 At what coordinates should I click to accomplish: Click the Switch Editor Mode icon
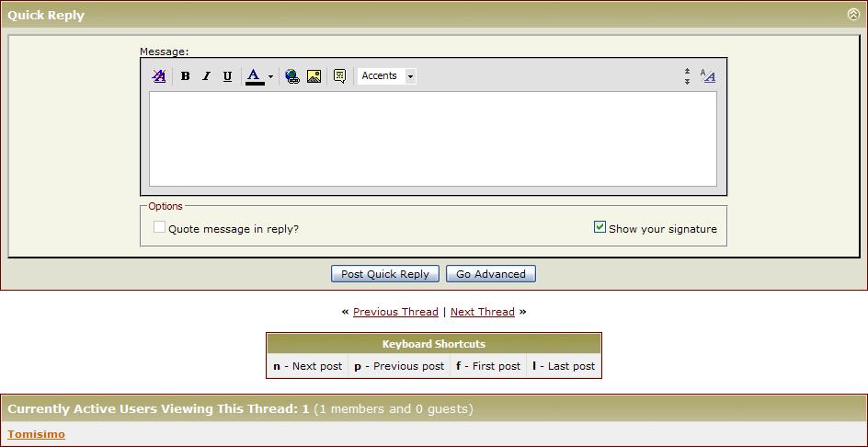pyautogui.click(x=708, y=76)
